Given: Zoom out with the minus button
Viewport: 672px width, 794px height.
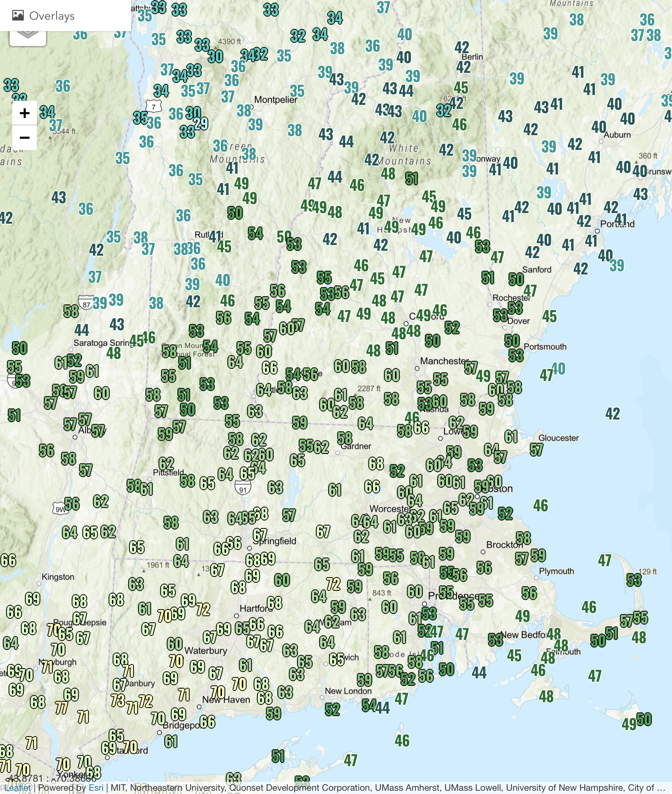Looking at the screenshot, I should pos(25,138).
